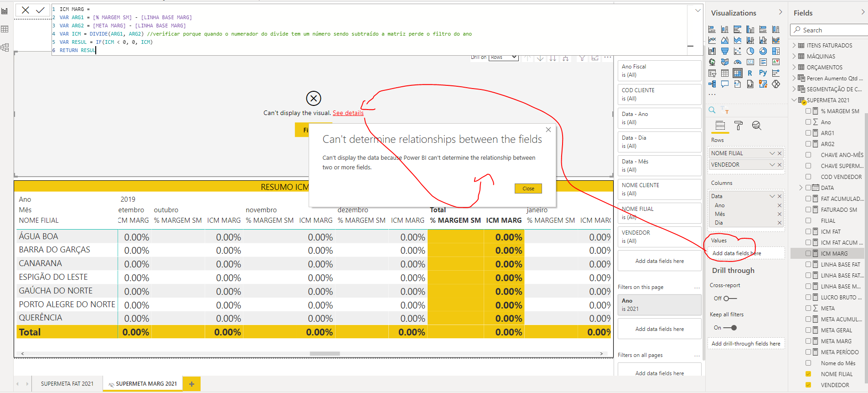868x393 pixels.
Task: Tick the % MARGEM SM field checkbox
Action: pos(808,111)
